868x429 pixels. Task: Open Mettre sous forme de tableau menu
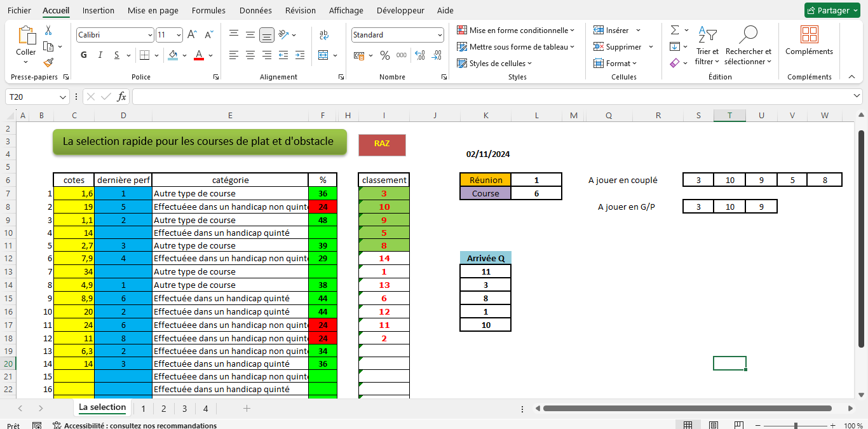(x=515, y=46)
